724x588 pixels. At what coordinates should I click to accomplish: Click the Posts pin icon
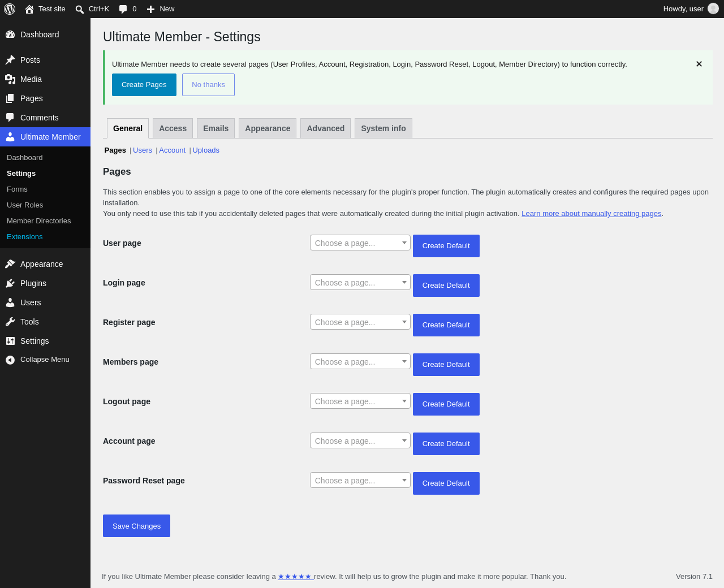[10, 60]
